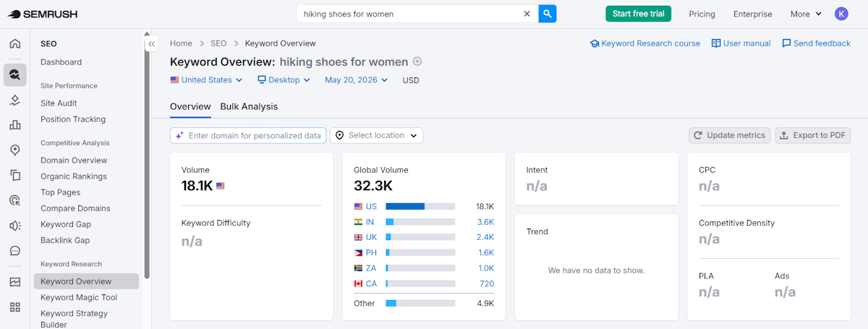Screen dimensions: 868x329
Task: Click the PH country link in Global Volume
Action: [x=371, y=253]
